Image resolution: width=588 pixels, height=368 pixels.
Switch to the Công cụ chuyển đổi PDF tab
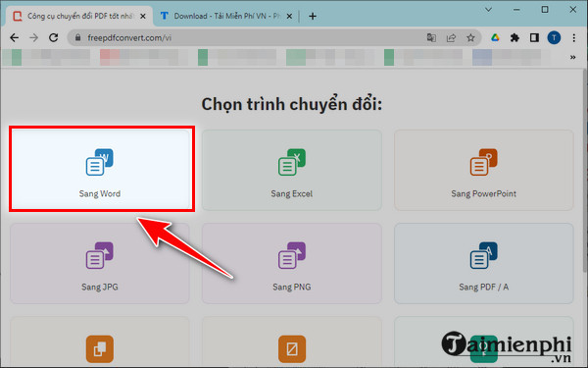click(x=79, y=16)
